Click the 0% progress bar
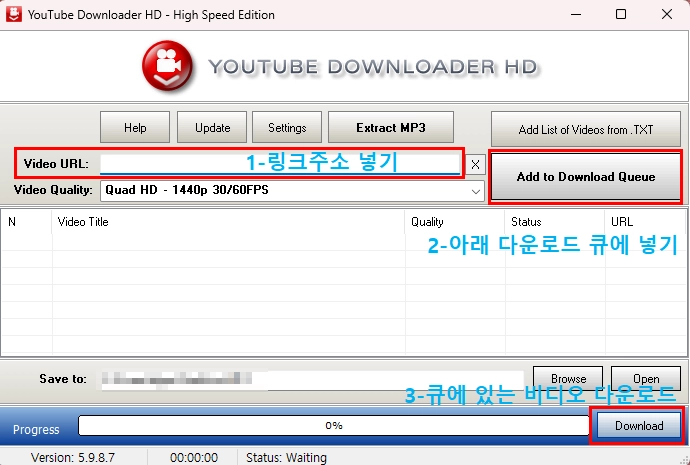The width and height of the screenshot is (690, 465). (x=334, y=426)
